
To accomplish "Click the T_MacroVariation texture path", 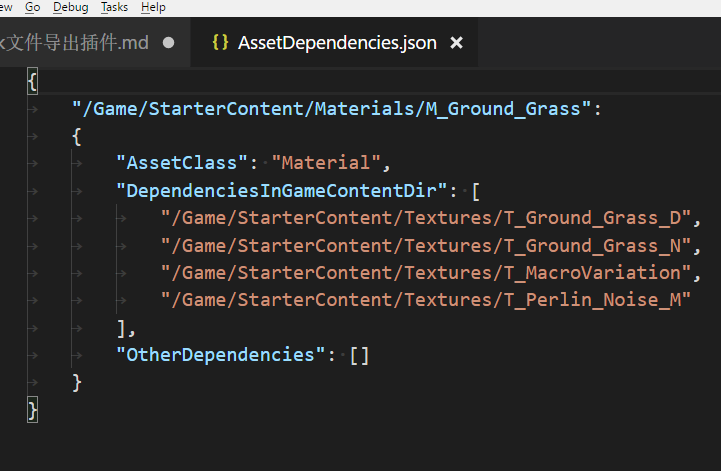I will coord(425,272).
